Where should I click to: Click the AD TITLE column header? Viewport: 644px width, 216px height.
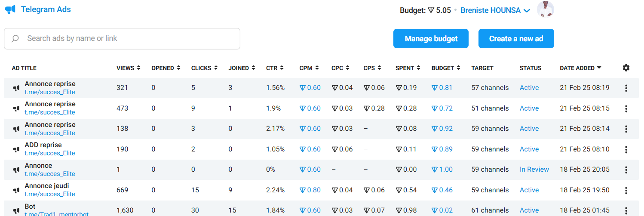pyautogui.click(x=24, y=68)
